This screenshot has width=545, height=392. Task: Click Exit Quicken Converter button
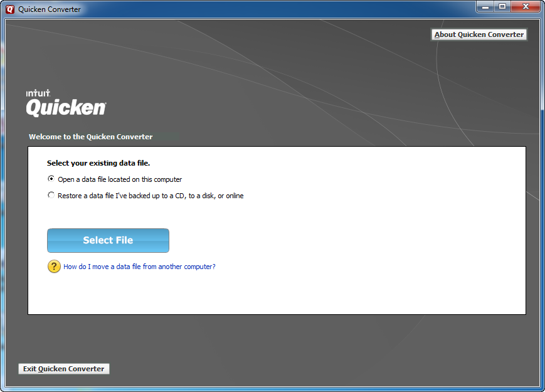pos(64,369)
